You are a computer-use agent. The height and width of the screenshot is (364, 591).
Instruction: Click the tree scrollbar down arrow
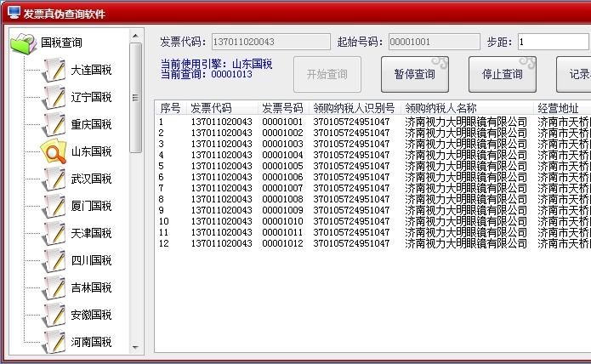click(x=136, y=348)
